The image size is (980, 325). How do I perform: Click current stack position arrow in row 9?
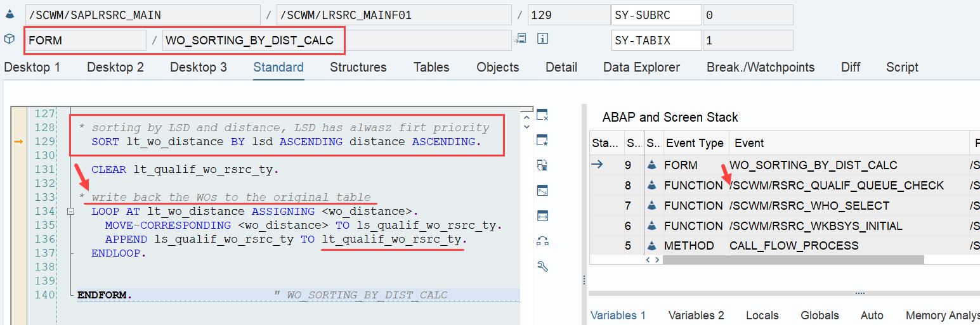[597, 165]
